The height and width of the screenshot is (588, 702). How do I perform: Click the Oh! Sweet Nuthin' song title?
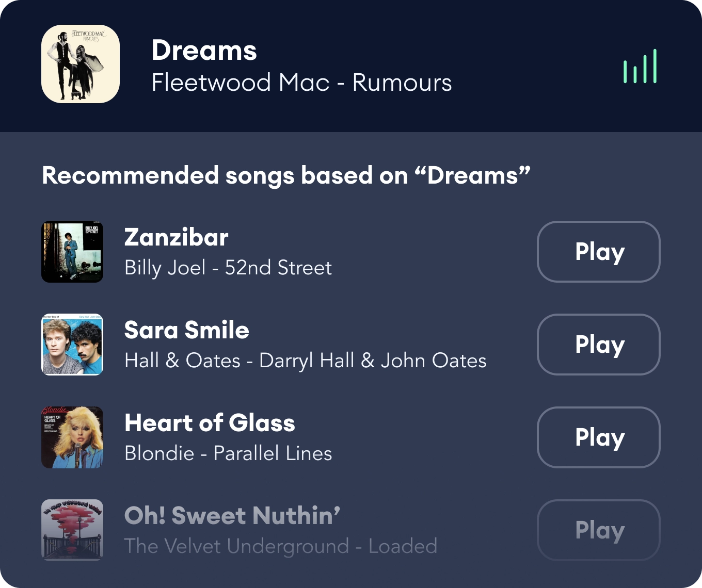click(x=232, y=516)
